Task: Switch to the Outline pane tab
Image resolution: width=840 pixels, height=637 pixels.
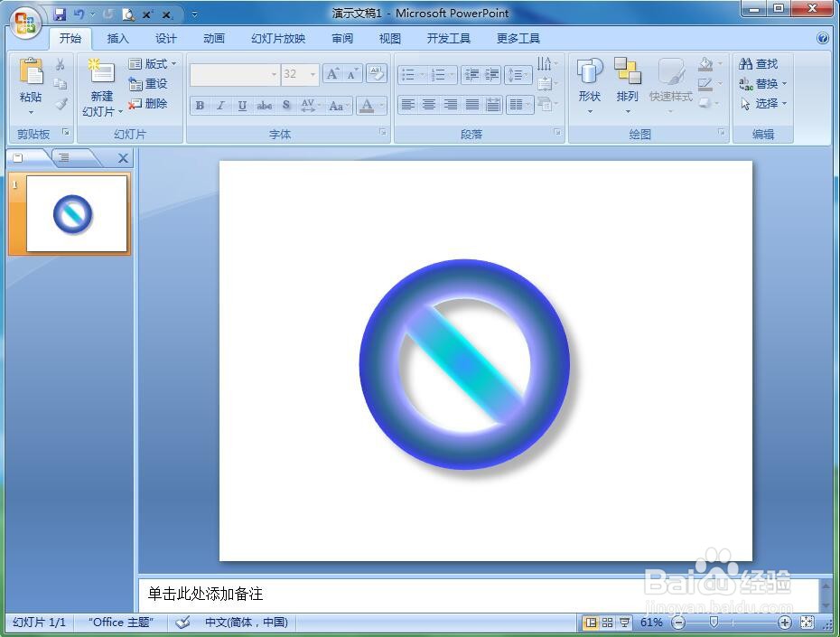Action: (64, 157)
